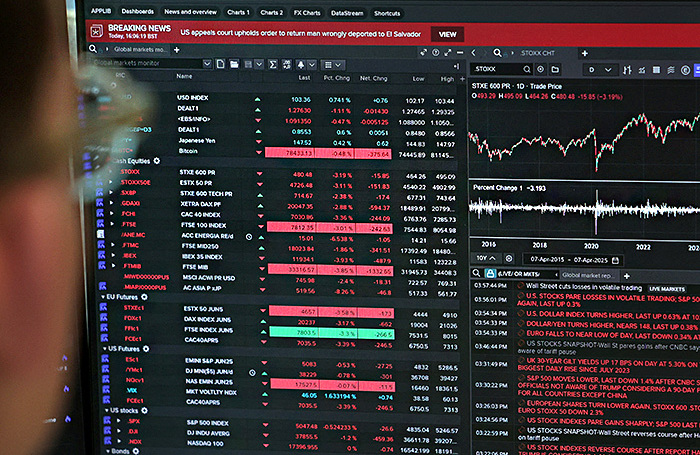Screen dimensions: 700x455
Task: Create new monitor list document
Action: coord(220,64)
